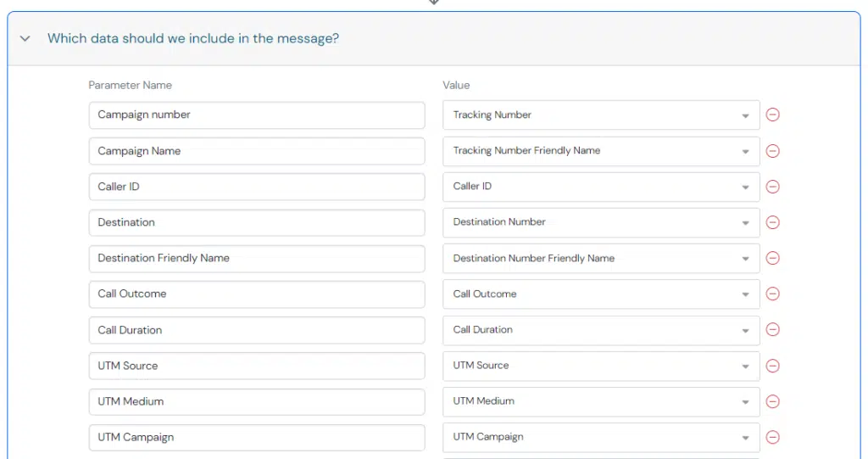Screen dimensions: 868x459
Task: Remove the Destination parameter row
Action: [773, 222]
